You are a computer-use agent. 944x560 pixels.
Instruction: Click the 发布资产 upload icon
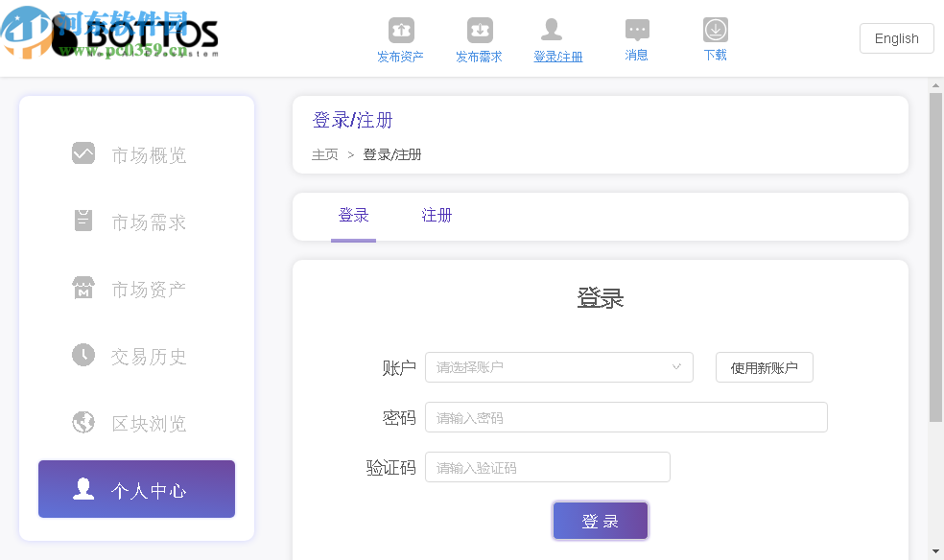coord(400,29)
